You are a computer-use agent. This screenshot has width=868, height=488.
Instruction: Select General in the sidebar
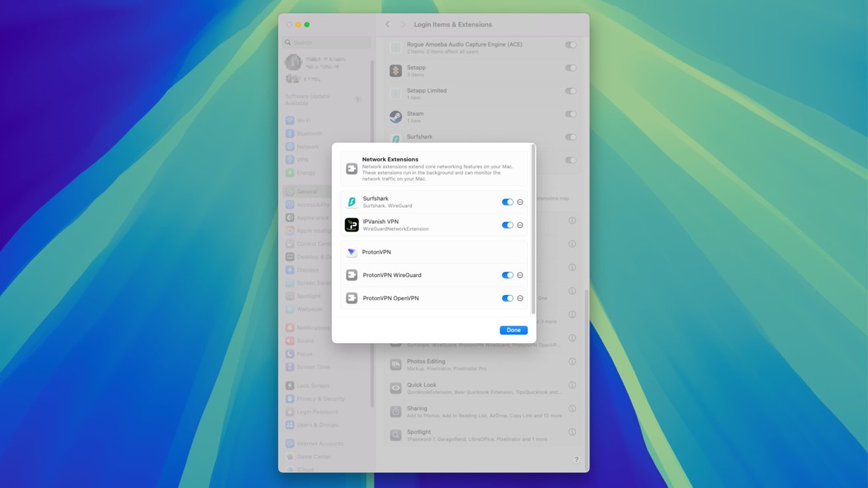326,192
